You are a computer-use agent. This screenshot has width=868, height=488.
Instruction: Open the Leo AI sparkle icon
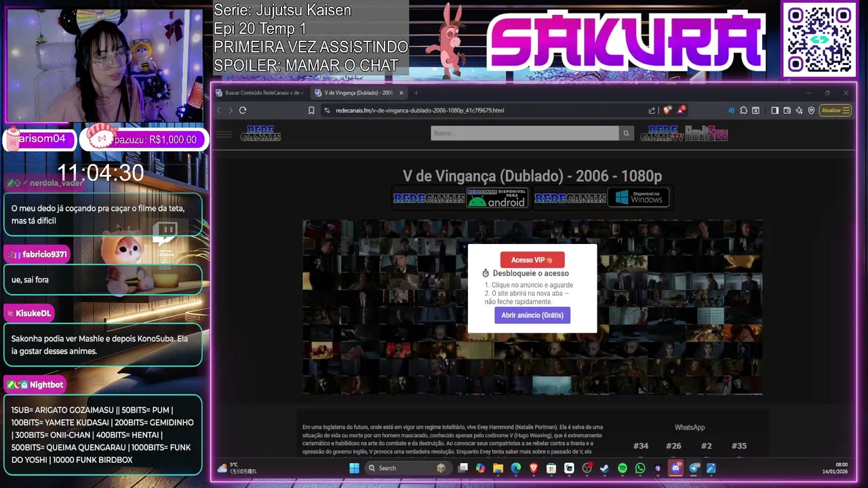pos(800,110)
